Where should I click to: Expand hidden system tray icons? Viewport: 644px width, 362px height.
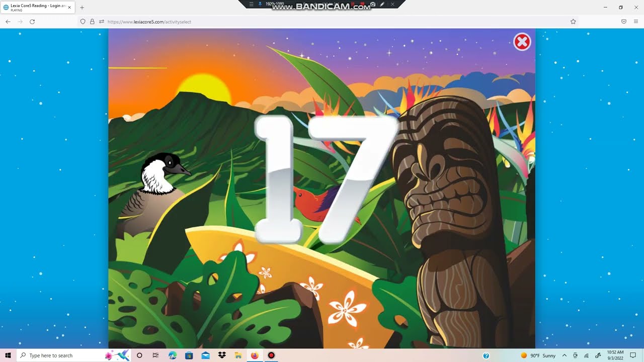564,355
